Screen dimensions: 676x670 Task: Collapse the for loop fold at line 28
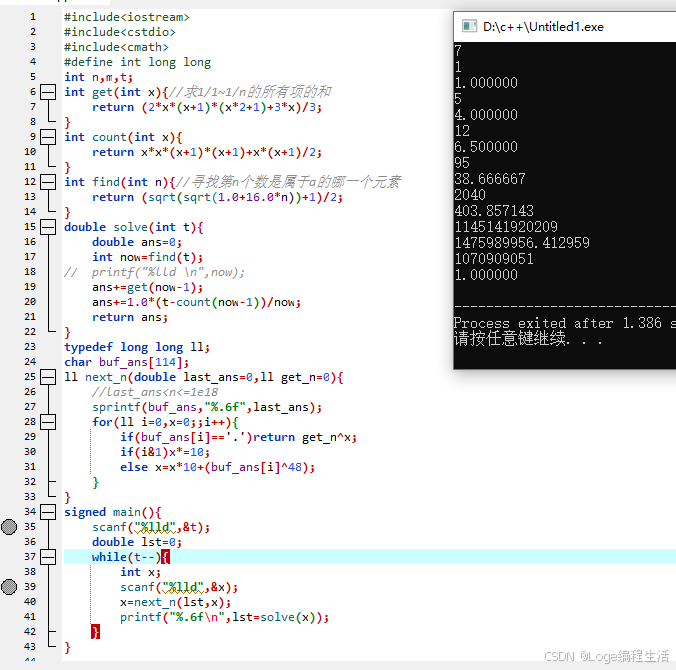pos(48,422)
